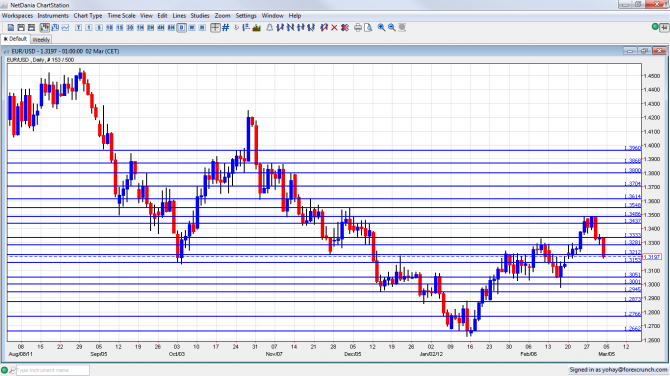Click the print icon
This screenshot has height=376, width=670.
(358, 28)
